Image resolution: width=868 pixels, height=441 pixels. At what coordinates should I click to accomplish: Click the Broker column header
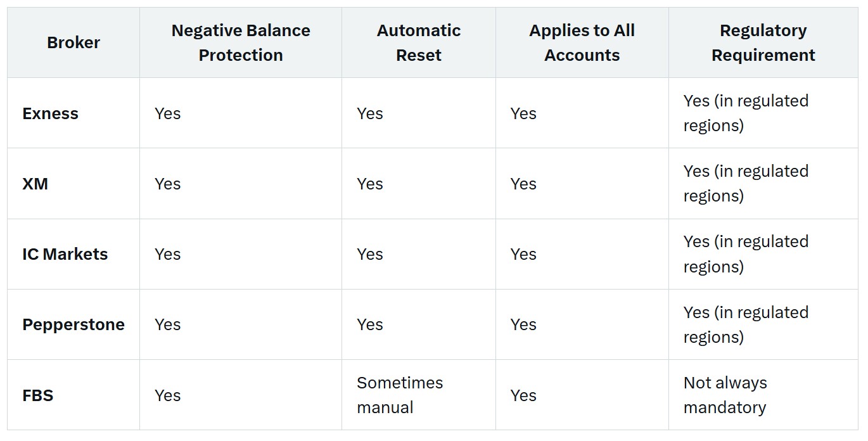73,42
